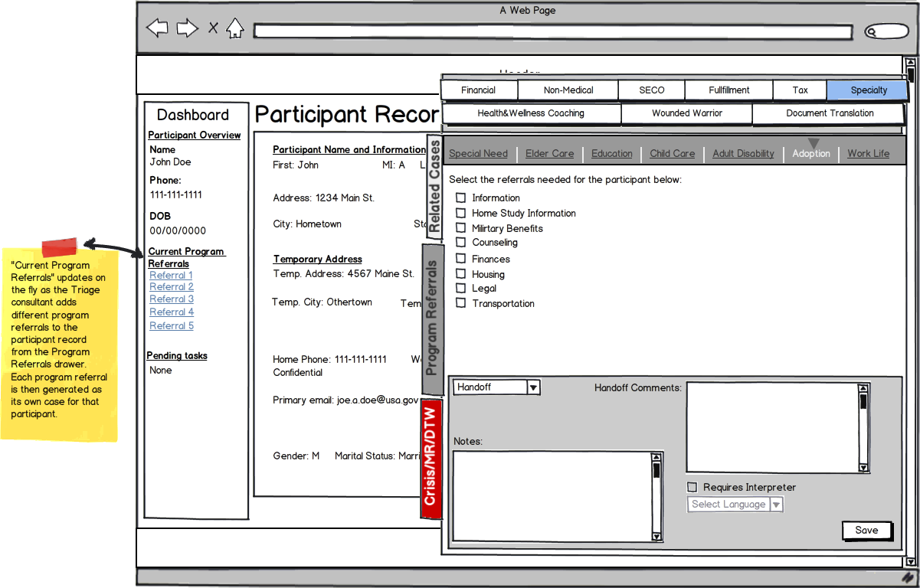Screen dimensions: 920x588
Task: Click the browser address bar
Action: [x=552, y=31]
